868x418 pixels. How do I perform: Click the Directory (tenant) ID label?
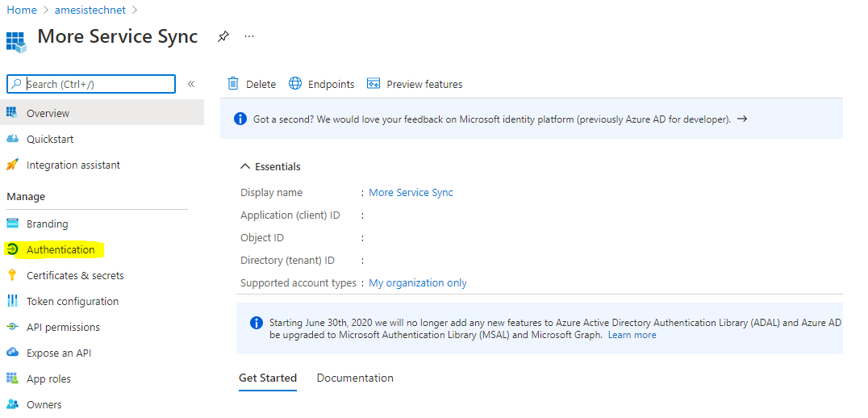287,260
